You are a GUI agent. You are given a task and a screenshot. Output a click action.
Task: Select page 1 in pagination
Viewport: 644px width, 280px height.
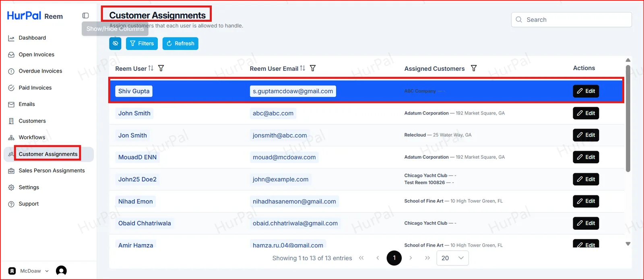(394, 258)
